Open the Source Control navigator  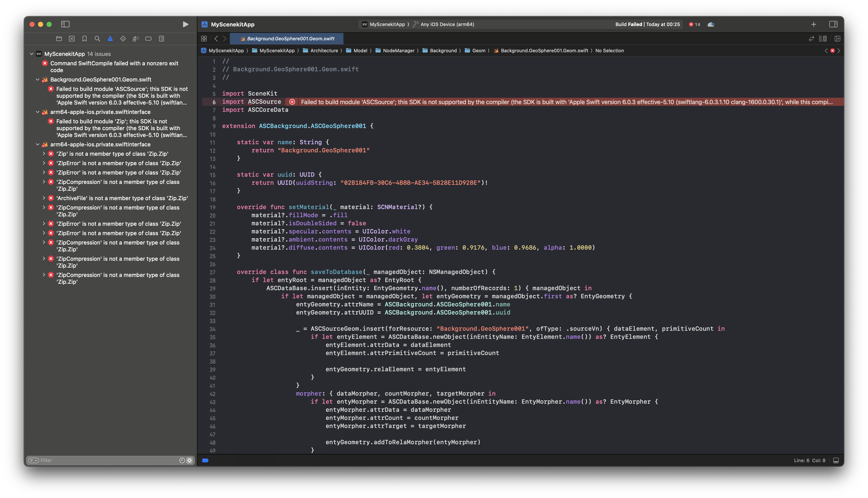pyautogui.click(x=72, y=39)
